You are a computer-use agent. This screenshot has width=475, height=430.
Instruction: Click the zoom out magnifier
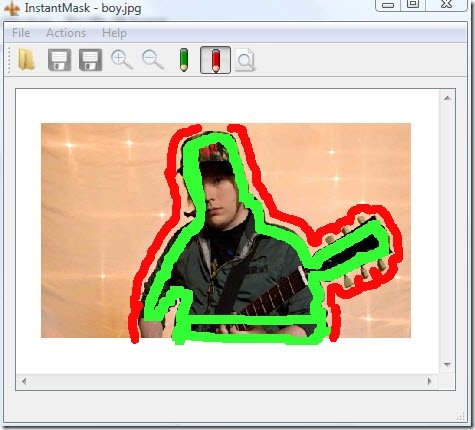pyautogui.click(x=153, y=60)
